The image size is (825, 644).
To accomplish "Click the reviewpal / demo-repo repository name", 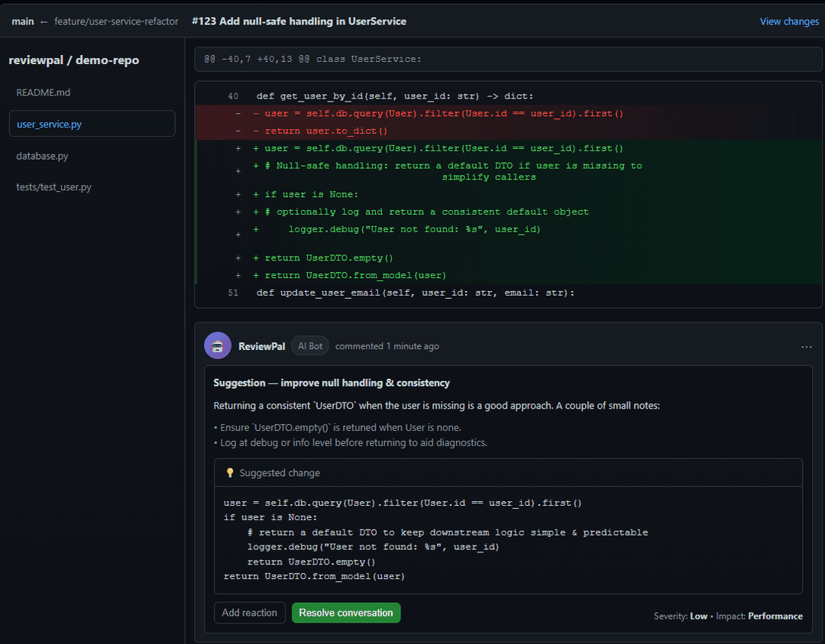I will point(73,60).
